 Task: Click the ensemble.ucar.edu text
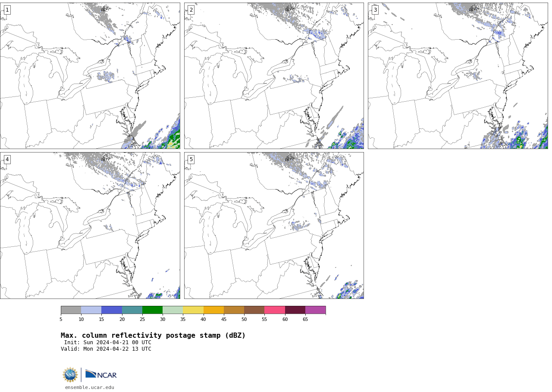[90, 388]
